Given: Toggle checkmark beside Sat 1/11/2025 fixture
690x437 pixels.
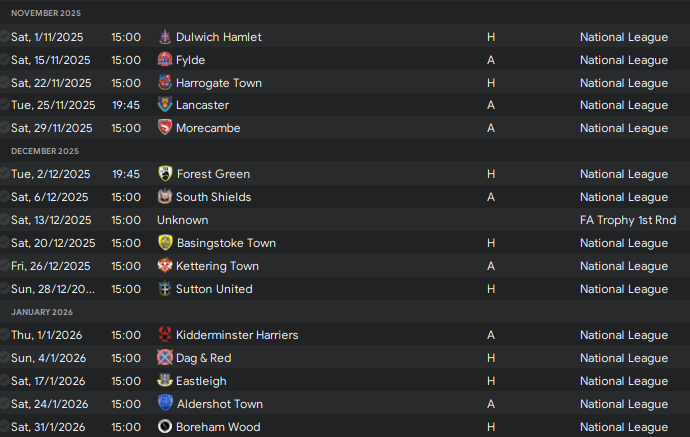Looking at the screenshot, I should point(4,37).
